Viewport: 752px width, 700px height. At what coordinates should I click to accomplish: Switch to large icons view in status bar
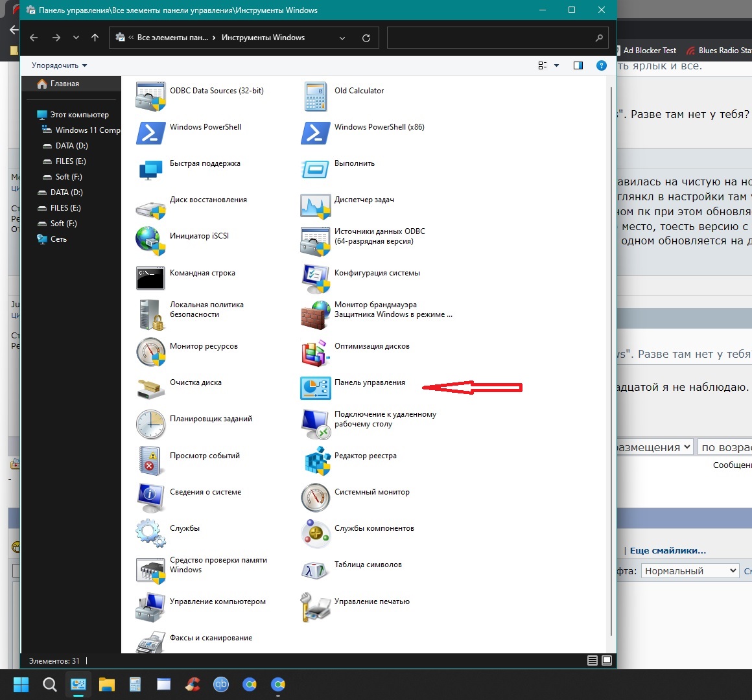(607, 660)
